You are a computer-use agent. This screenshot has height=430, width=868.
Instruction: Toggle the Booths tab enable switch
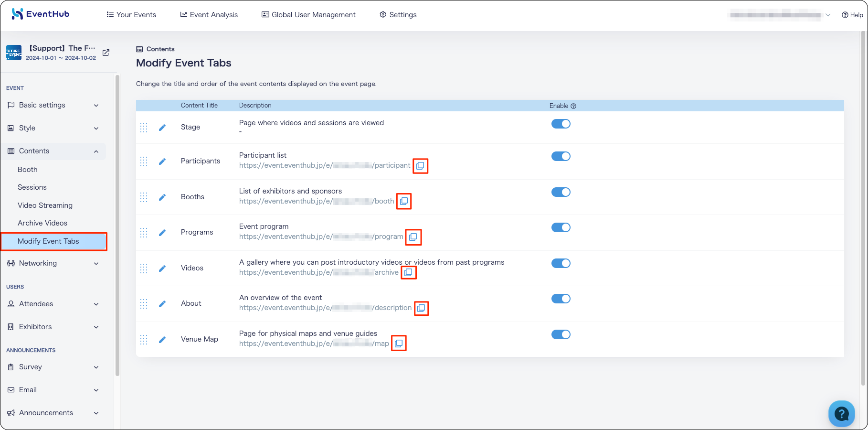coord(561,192)
